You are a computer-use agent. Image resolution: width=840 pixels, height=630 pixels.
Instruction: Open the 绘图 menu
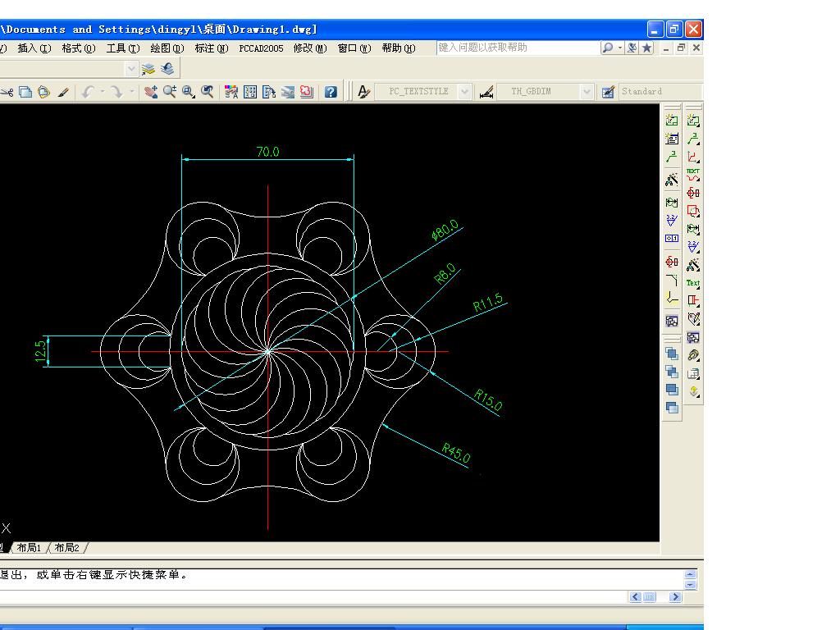coord(167,48)
